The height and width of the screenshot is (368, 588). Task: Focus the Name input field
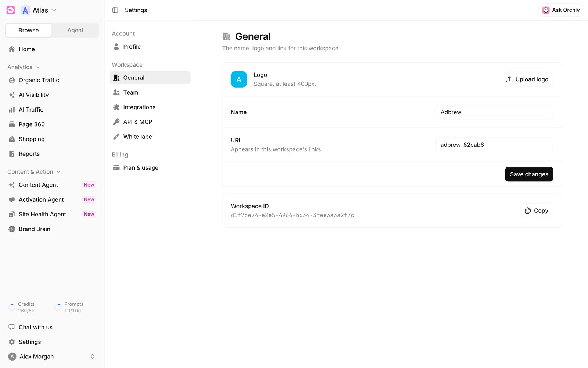[x=494, y=112]
